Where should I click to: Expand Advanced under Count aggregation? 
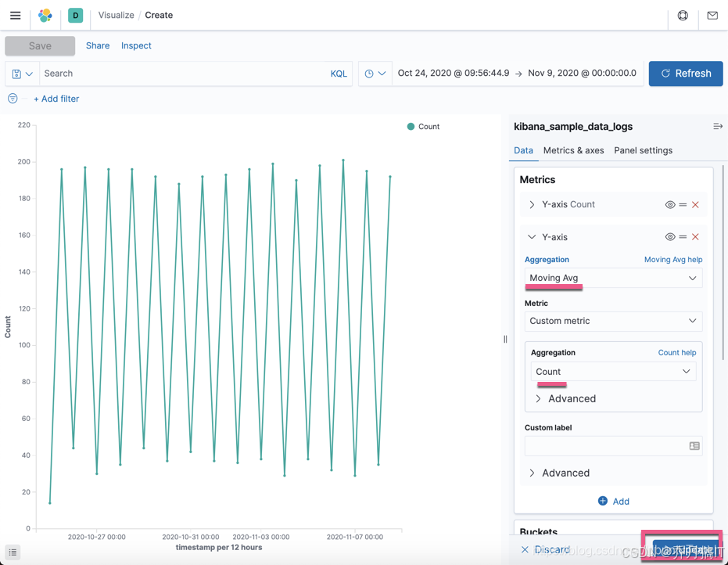click(566, 398)
